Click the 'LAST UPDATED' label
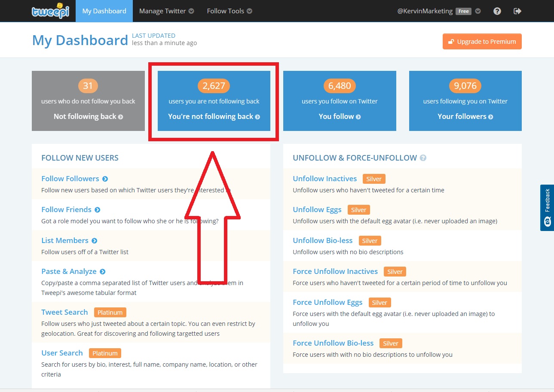 (x=153, y=36)
